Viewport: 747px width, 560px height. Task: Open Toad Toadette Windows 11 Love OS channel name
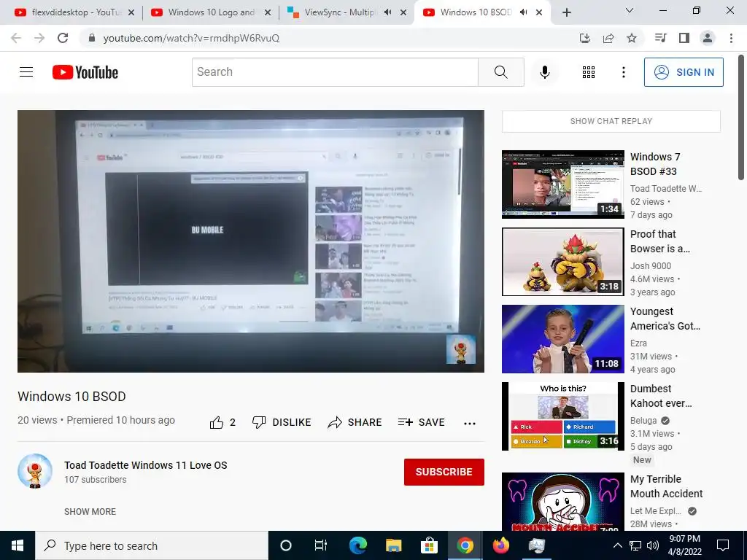146,465
